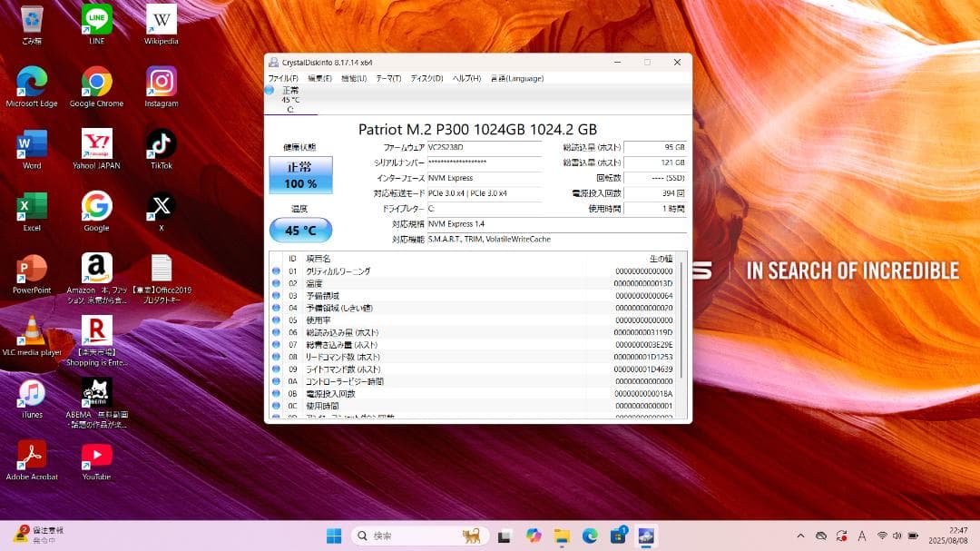Open Excel from the desktop
980x551 pixels.
tap(32, 207)
